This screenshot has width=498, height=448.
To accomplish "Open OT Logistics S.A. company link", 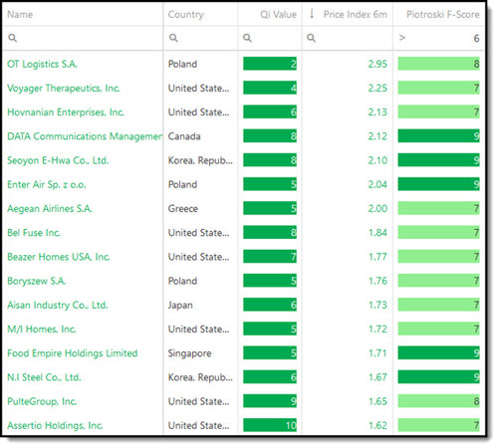I will click(x=42, y=64).
